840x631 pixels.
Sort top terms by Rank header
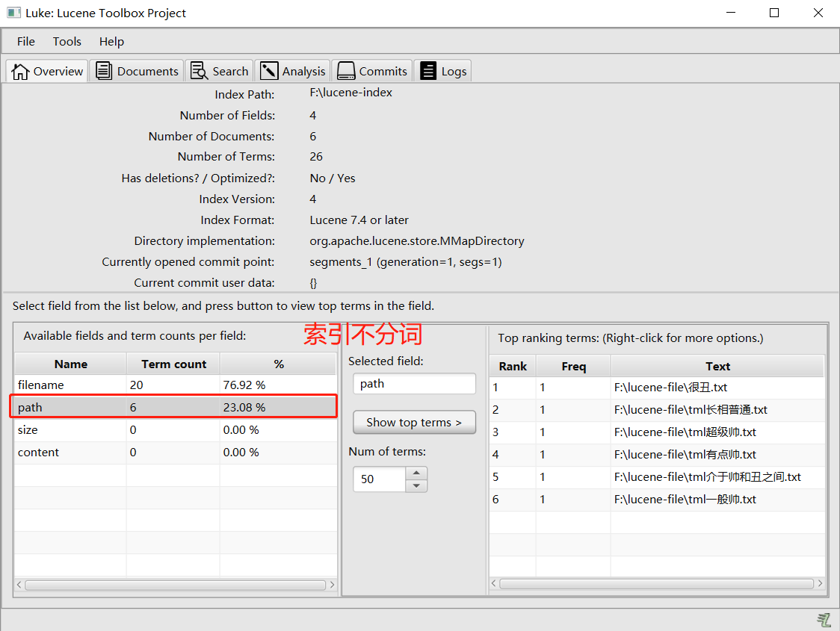(513, 366)
